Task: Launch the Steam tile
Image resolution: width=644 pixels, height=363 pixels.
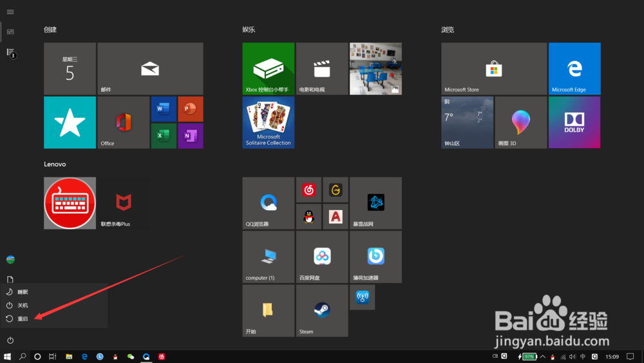Action: 322,311
